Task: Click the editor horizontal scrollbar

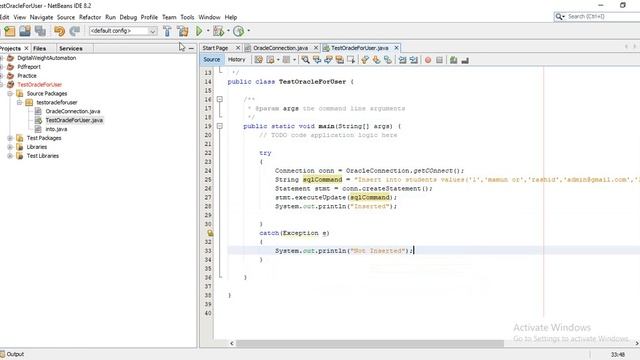Action: click(369, 343)
